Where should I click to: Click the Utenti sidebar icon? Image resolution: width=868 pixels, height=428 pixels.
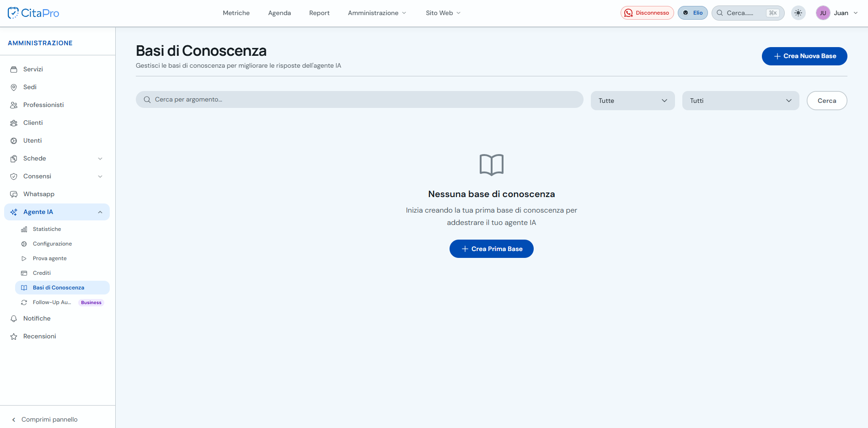tap(14, 141)
